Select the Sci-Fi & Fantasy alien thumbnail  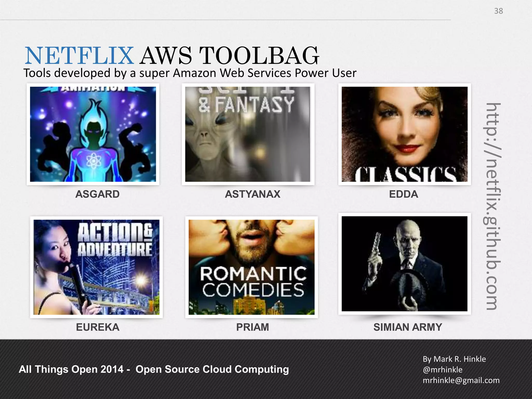point(248,134)
